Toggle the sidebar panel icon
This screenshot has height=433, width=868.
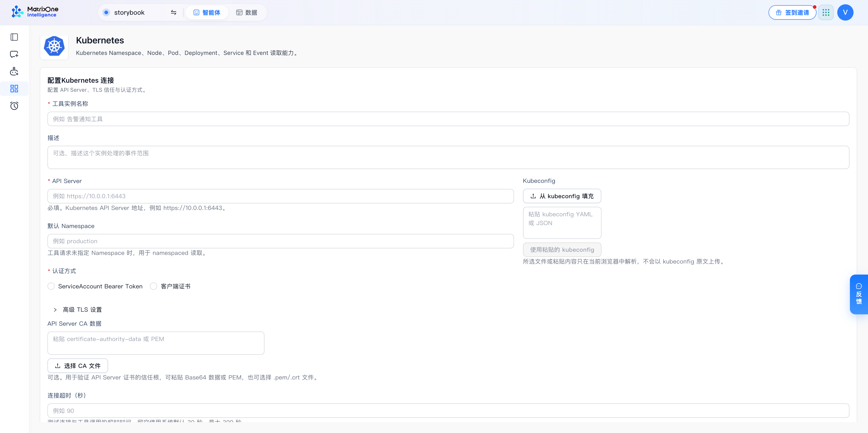point(14,37)
